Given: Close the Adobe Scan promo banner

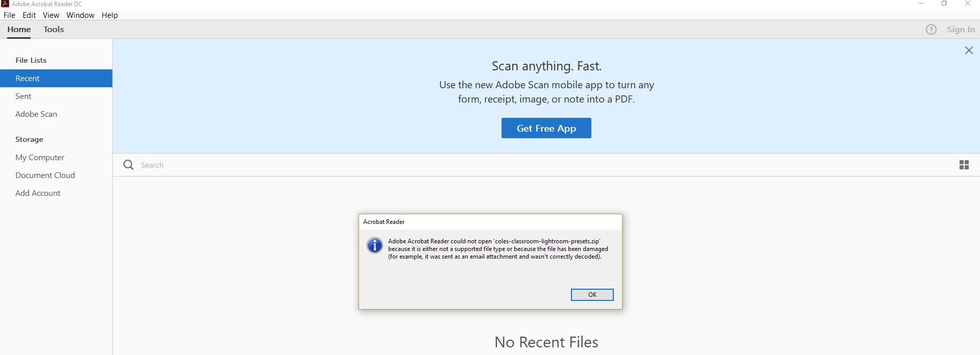Looking at the screenshot, I should coord(969,50).
